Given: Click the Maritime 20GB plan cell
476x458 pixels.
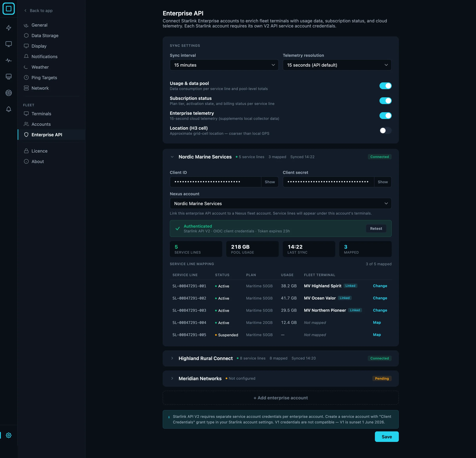Looking at the screenshot, I should pyautogui.click(x=259, y=323).
